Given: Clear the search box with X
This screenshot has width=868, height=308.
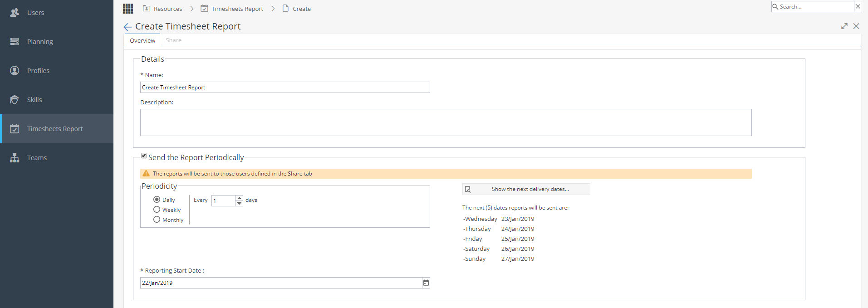Looking at the screenshot, I should pos(858,6).
